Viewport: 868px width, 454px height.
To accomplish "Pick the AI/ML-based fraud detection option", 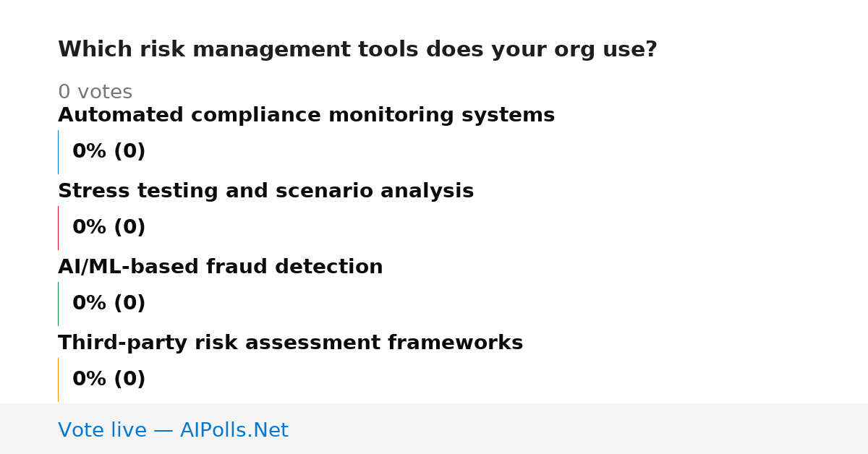I will pos(220,267).
